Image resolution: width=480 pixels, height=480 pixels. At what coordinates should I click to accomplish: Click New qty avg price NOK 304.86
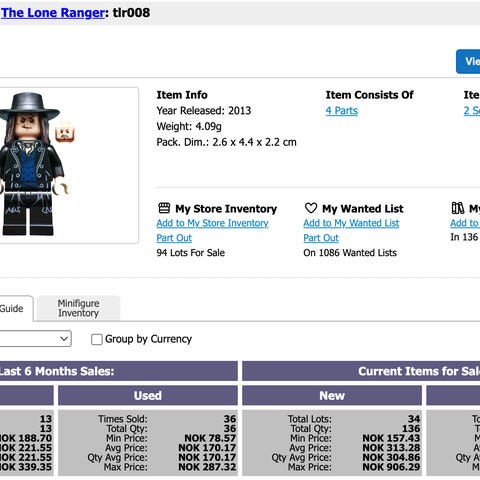pyautogui.click(x=391, y=457)
